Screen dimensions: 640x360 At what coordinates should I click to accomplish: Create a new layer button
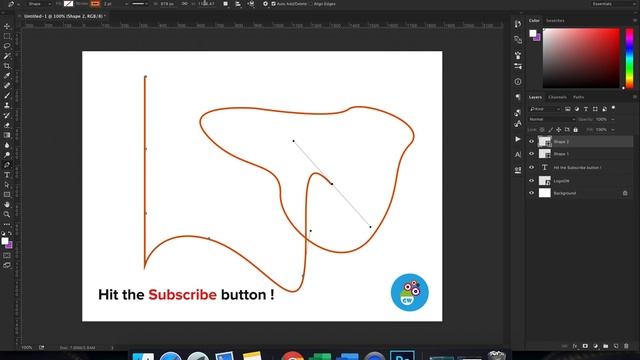[x=616, y=346]
